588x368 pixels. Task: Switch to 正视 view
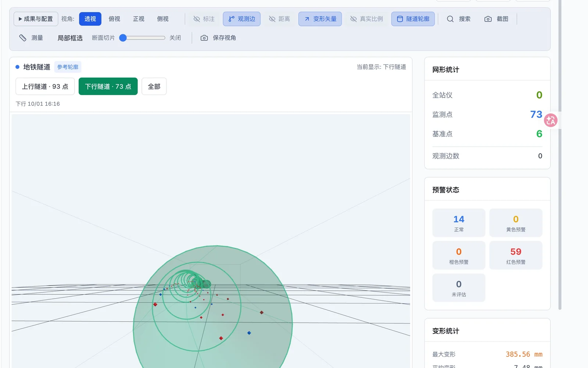pos(139,19)
